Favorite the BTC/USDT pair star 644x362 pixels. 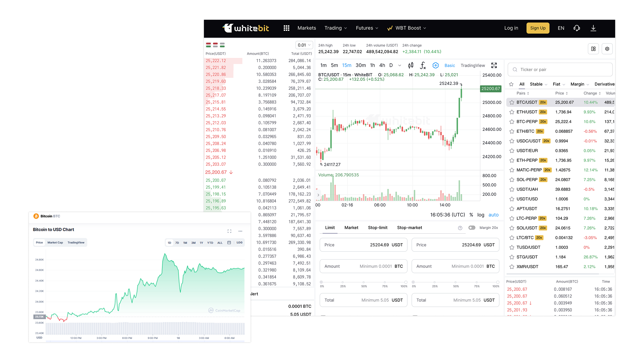pyautogui.click(x=512, y=103)
